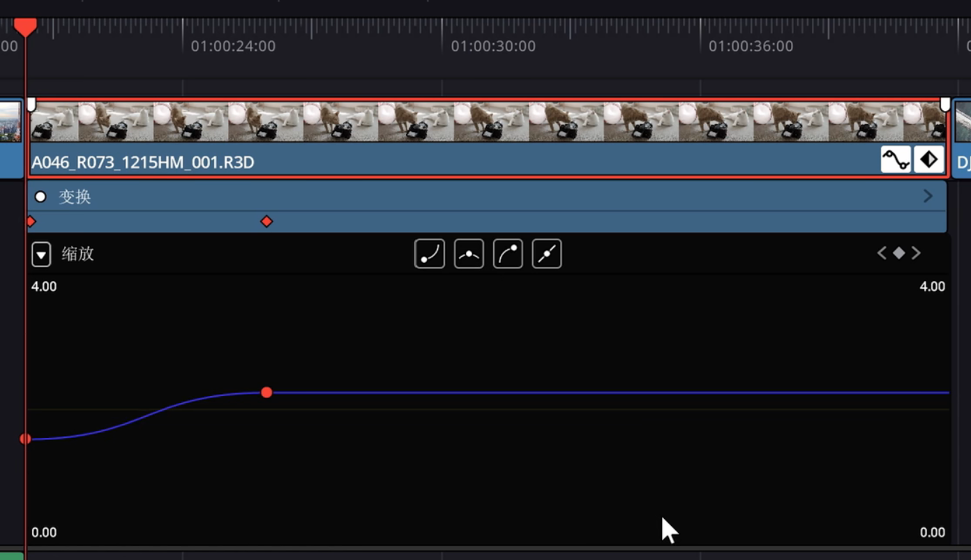Apply ease-in curve interpolation
The width and height of the screenshot is (971, 560).
pos(430,254)
